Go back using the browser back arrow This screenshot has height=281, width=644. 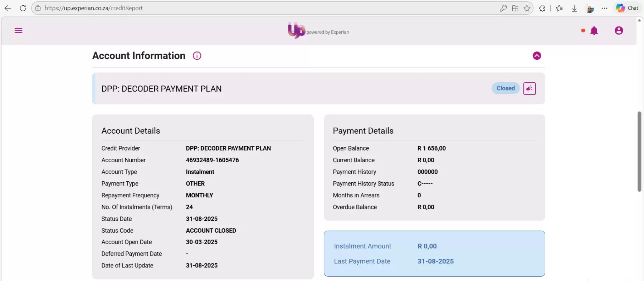8,8
